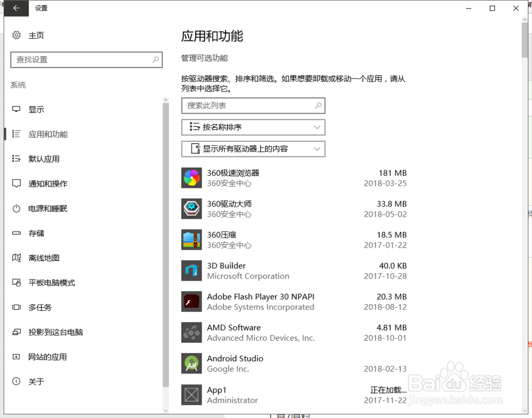
Task: Maximize the 设置 window
Action: (492, 8)
